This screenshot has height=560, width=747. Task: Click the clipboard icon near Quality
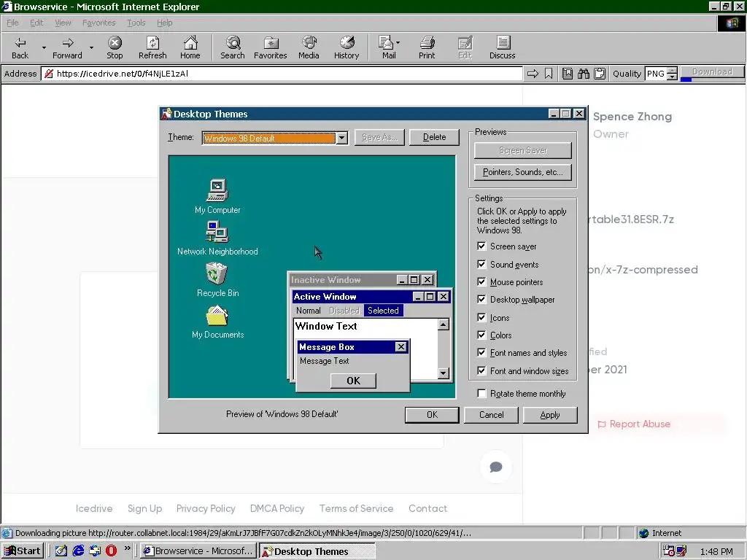click(x=600, y=74)
